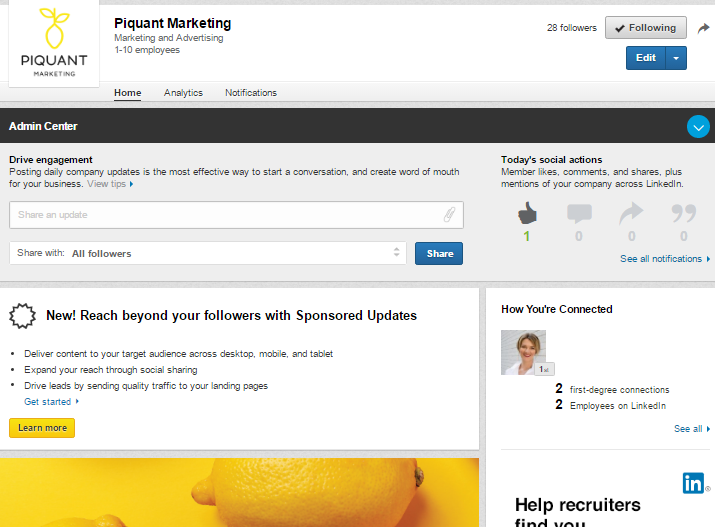The height and width of the screenshot is (527, 715).
Task: Click the 28 followers count
Action: pos(572,28)
